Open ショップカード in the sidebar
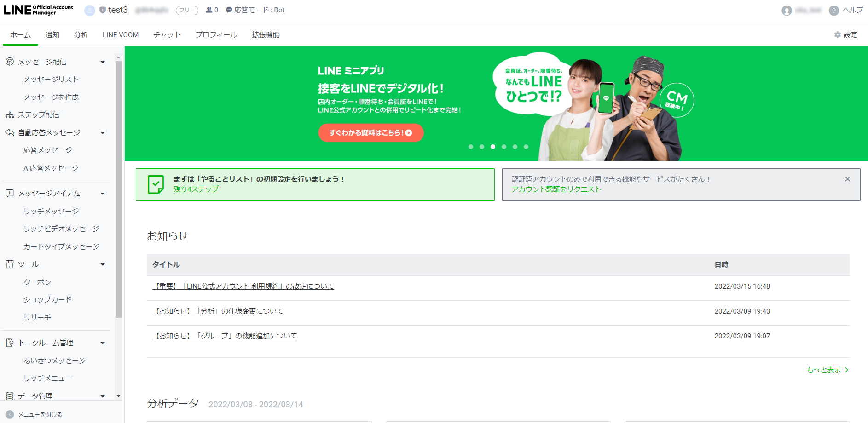 point(48,300)
